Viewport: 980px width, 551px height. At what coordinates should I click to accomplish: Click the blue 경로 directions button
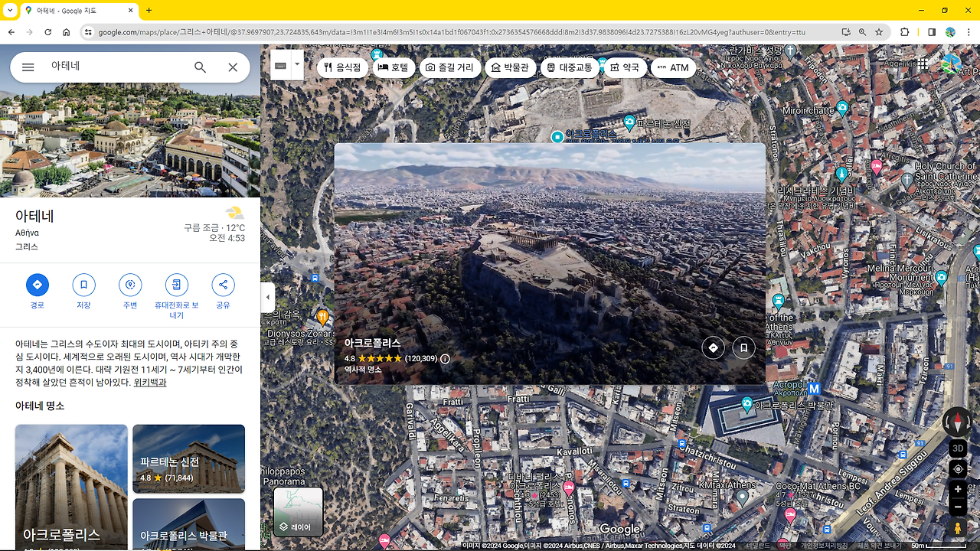click(37, 285)
